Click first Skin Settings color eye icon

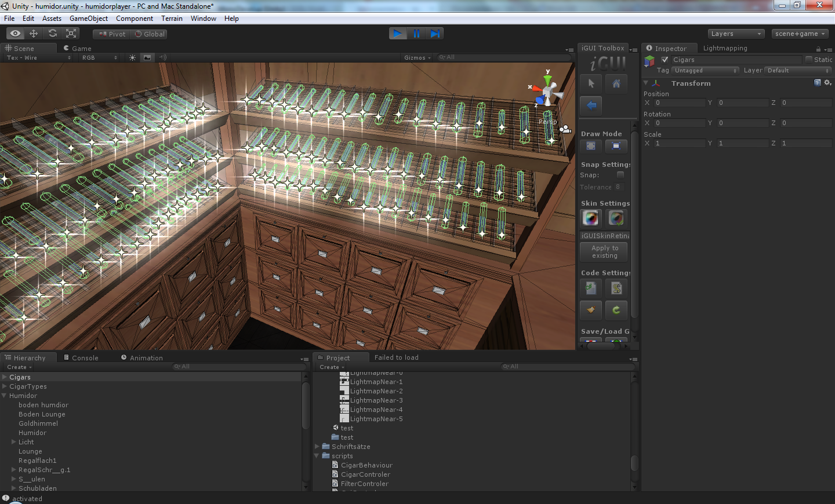591,218
